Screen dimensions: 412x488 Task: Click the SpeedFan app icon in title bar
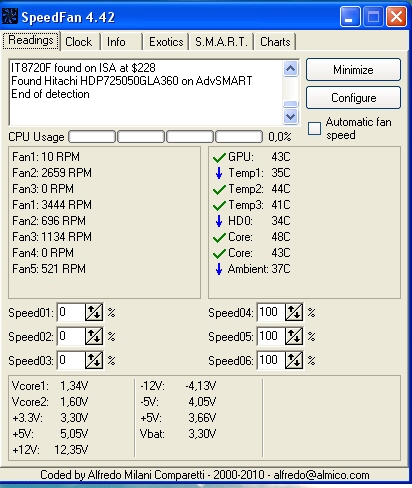click(x=9, y=16)
